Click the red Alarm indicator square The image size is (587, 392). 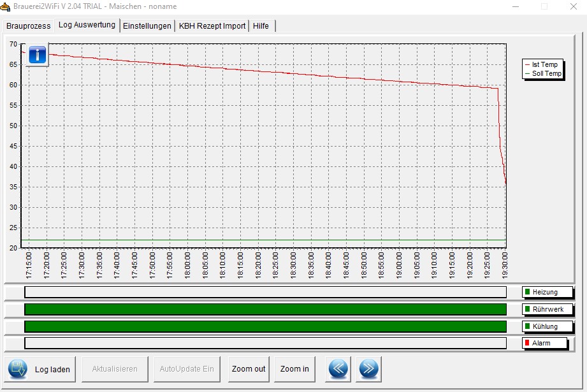click(527, 343)
